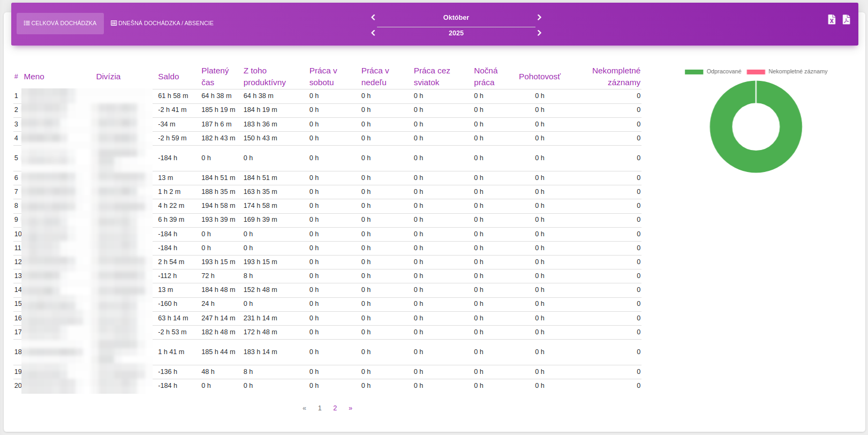This screenshot has height=435, width=868.
Task: Sort table by Divízia column
Action: pyautogui.click(x=108, y=77)
